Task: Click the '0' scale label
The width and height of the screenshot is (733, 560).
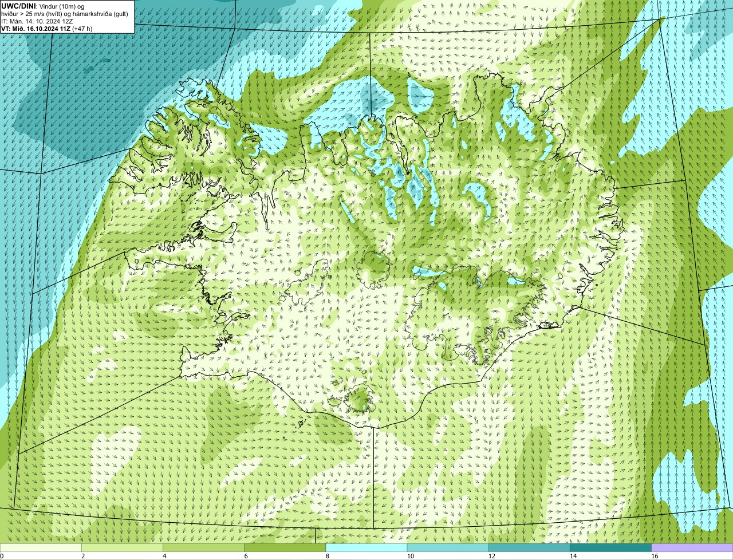Action: (2, 556)
